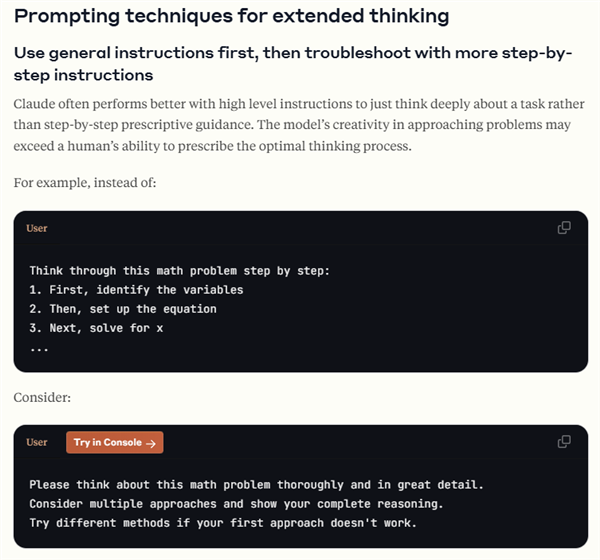This screenshot has width=600, height=560.
Task: Click the 'Use general instructions first' subheading
Action: (x=292, y=63)
